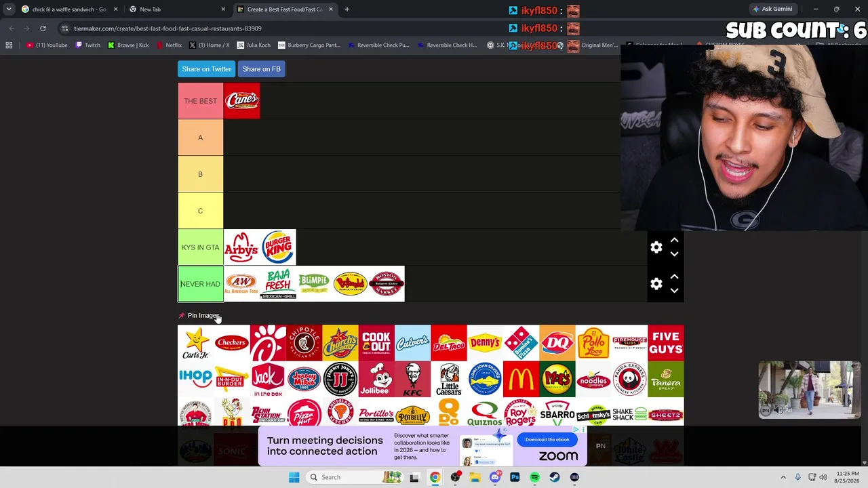
Task: Select the Baja Fresh logo tile
Action: 278,284
